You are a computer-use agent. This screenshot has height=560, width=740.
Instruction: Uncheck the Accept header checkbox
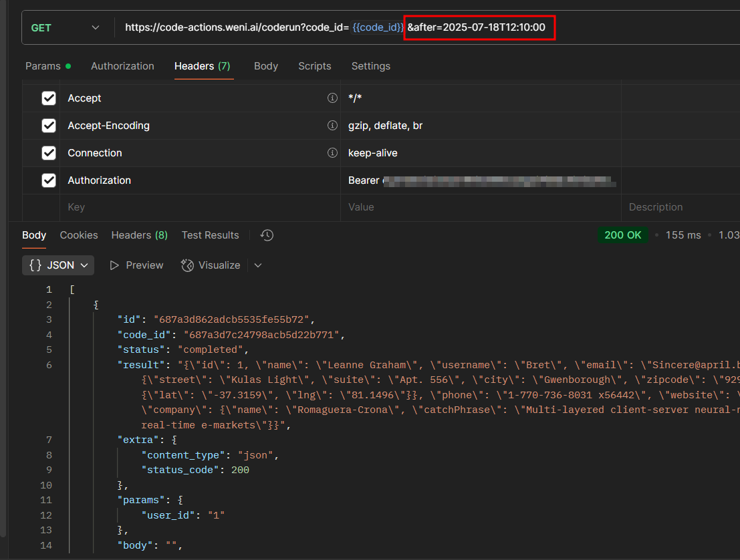[49, 98]
